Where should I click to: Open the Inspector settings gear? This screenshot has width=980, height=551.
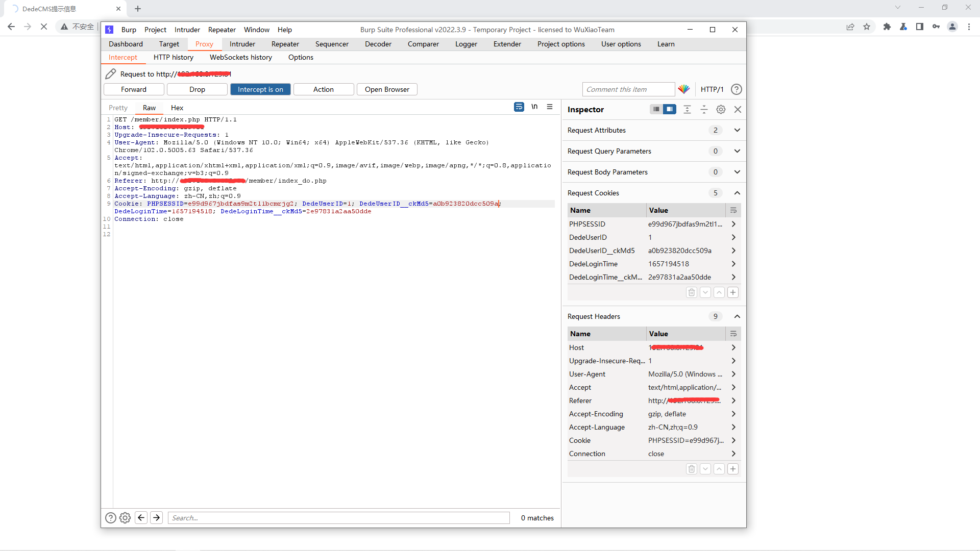click(721, 109)
